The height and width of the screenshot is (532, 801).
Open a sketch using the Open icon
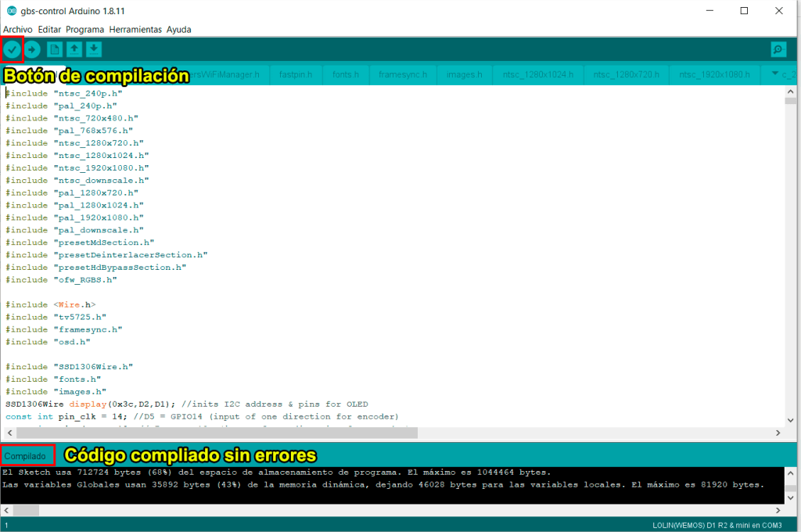tap(74, 49)
